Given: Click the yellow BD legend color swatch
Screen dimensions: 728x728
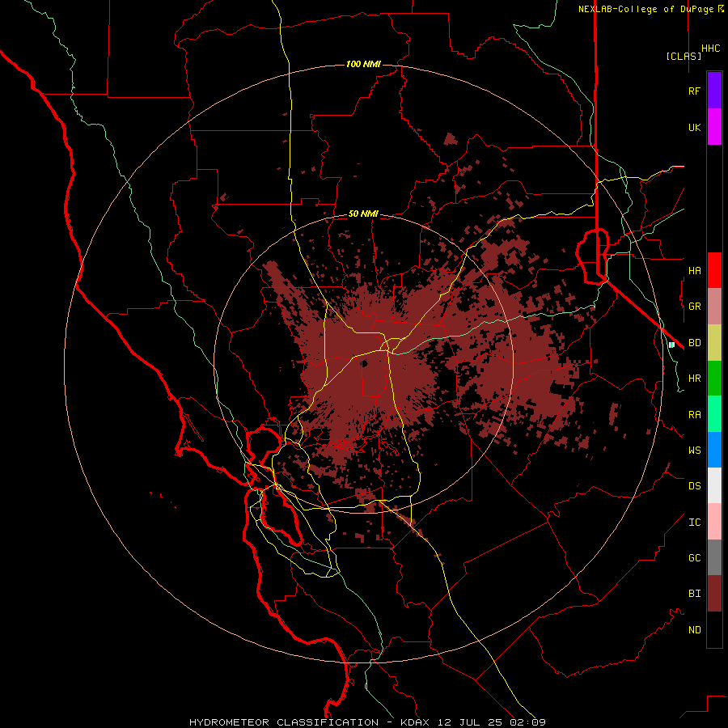Looking at the screenshot, I should coord(714,343).
